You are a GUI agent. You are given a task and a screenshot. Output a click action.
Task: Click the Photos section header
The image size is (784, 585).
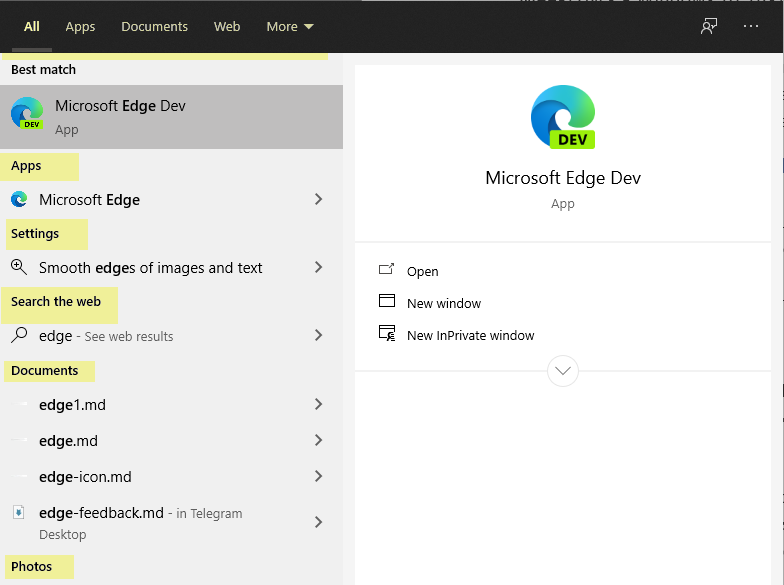pos(32,566)
